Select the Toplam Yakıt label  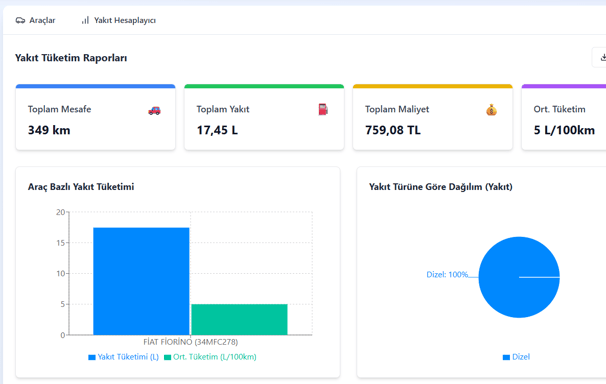[223, 109]
